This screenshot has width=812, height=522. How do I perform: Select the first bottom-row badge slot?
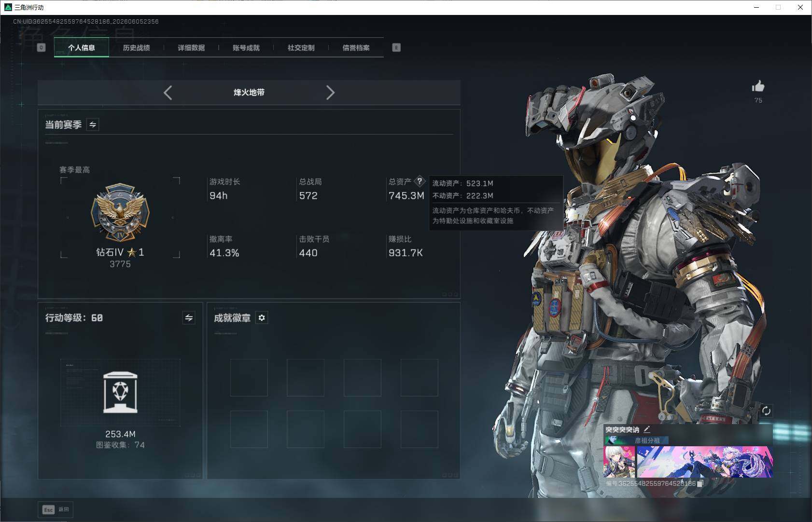coord(249,429)
